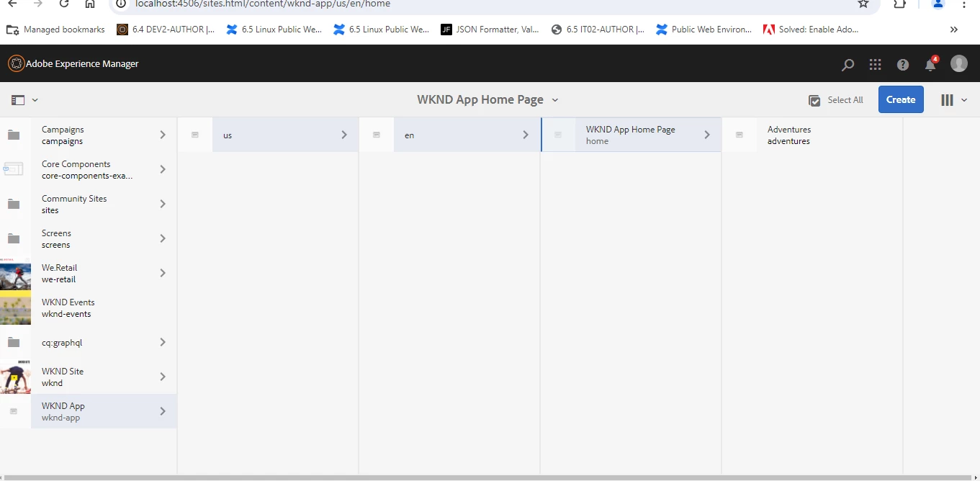
Task: Expand the Screens chevron
Action: [163, 238]
